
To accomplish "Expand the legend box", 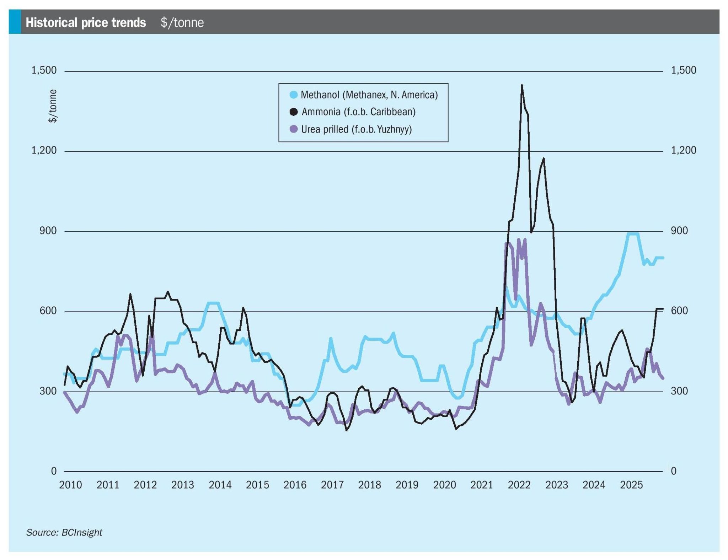I will 363,113.
